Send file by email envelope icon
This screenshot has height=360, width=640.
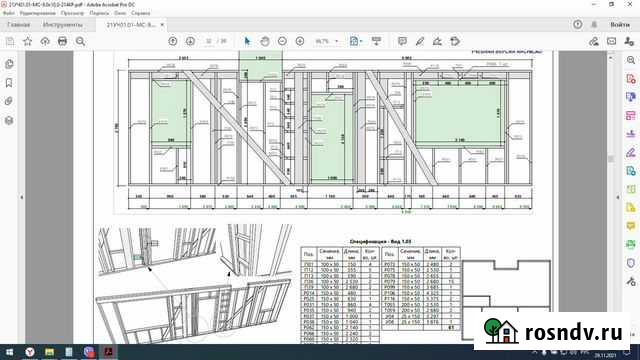click(611, 41)
